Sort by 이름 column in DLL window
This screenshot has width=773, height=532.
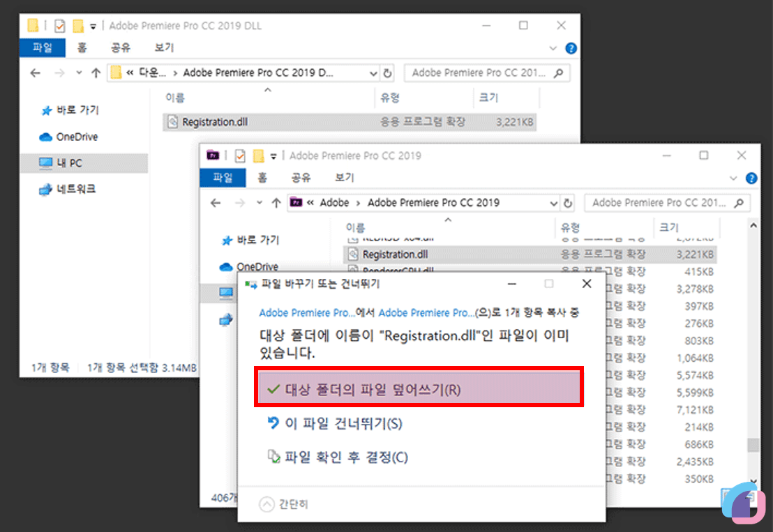pyautogui.click(x=174, y=98)
